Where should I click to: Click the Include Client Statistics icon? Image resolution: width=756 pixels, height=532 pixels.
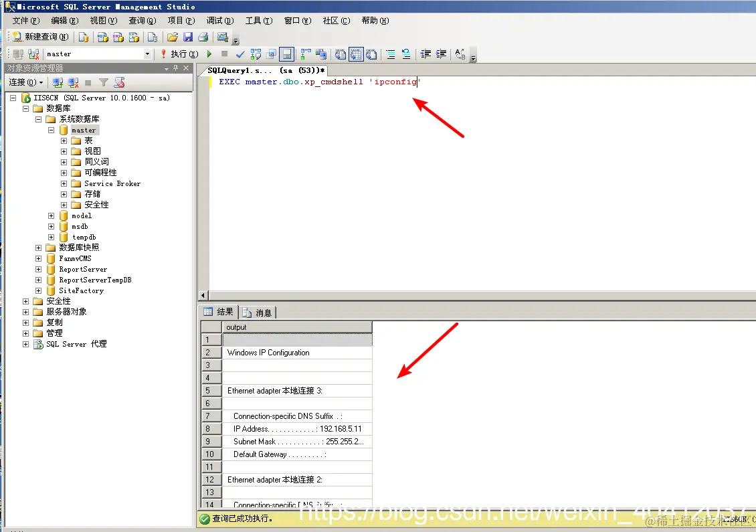point(321,54)
